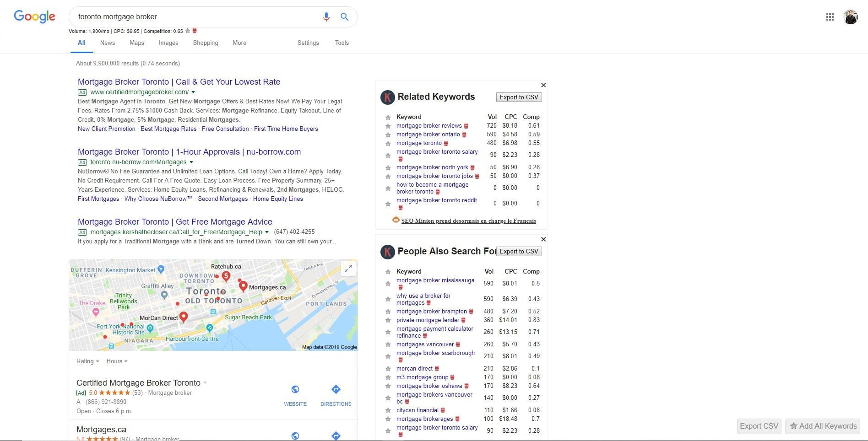Image resolution: width=868 pixels, height=441 pixels.
Task: Open the Mortgages.ca business listing
Action: 101,430
